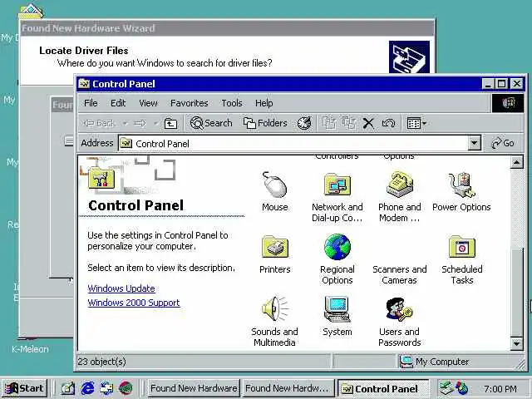
Task: Click the scrollbar down arrow
Action: click(516, 343)
